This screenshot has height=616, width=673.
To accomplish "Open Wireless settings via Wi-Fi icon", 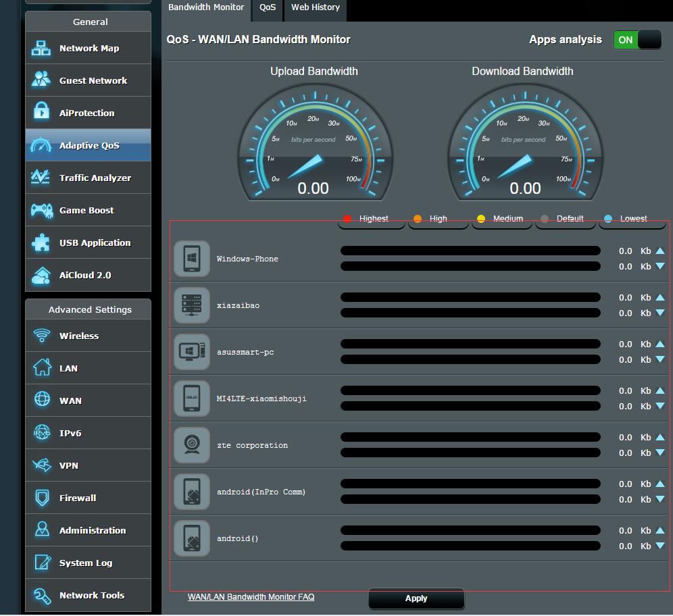I will (x=42, y=336).
